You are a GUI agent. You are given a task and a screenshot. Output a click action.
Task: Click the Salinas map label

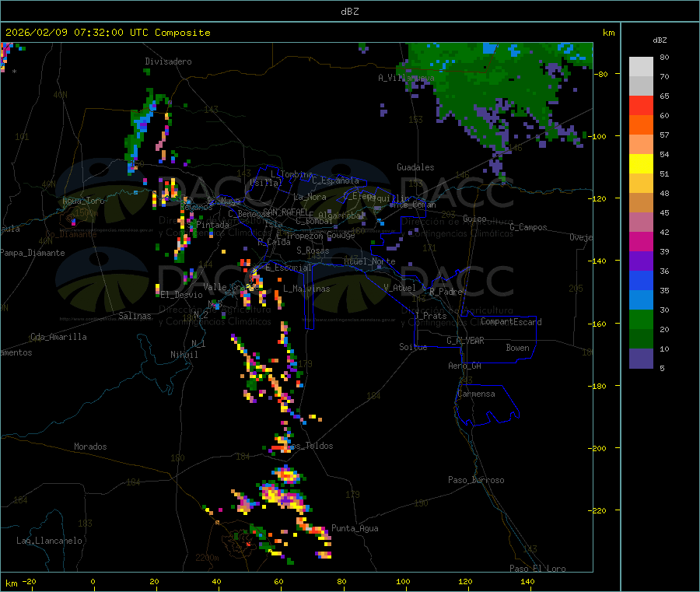(x=135, y=316)
